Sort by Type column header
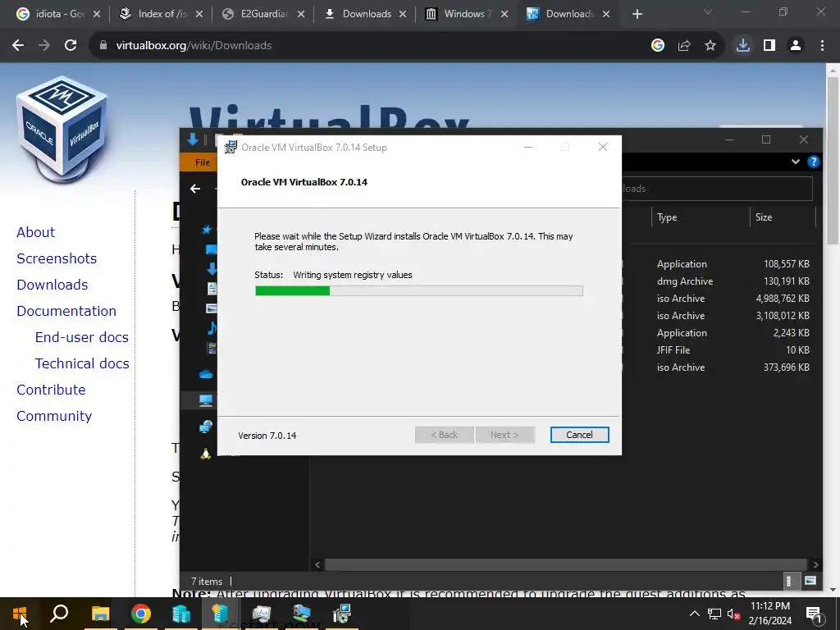840x630 pixels. pyautogui.click(x=701, y=217)
